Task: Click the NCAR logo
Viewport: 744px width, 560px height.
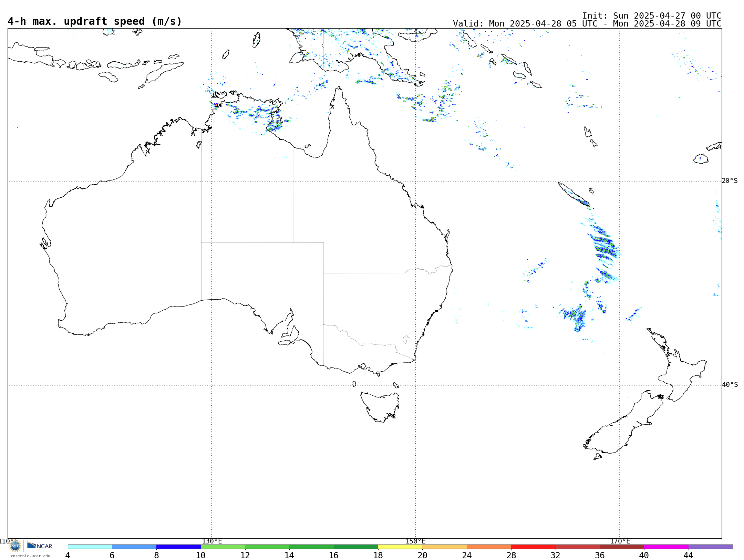Action: click(x=40, y=546)
